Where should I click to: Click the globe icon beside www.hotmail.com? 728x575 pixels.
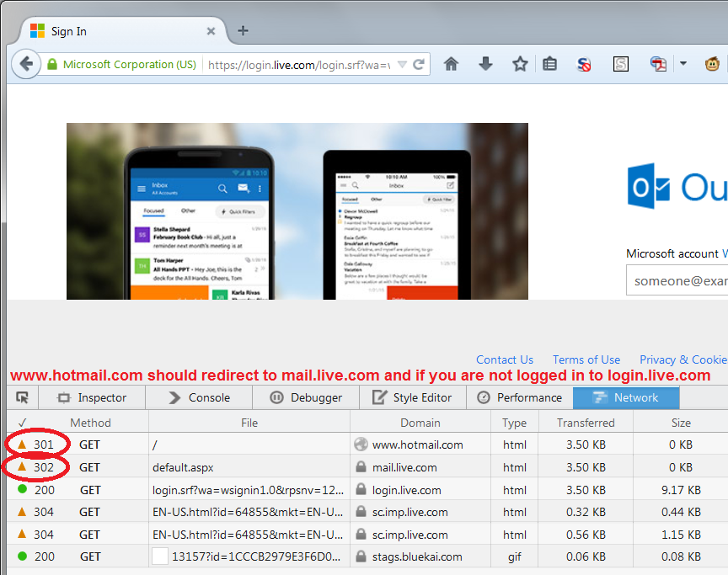point(361,445)
